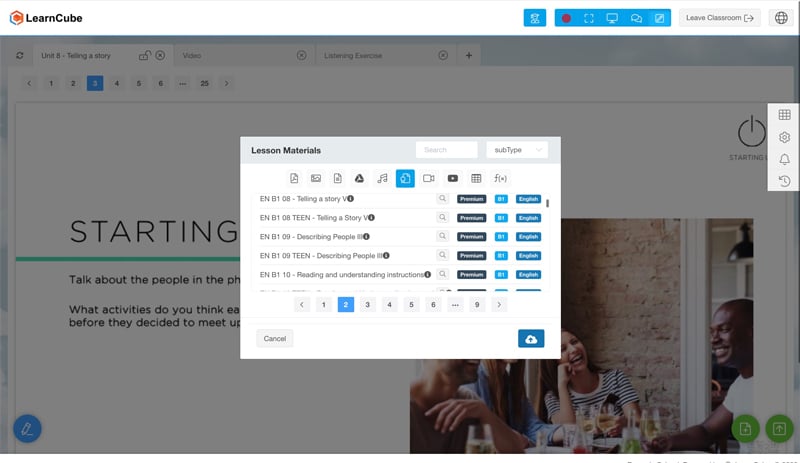Close the Listening Exercise tab
800x463 pixels.
pyautogui.click(x=443, y=56)
